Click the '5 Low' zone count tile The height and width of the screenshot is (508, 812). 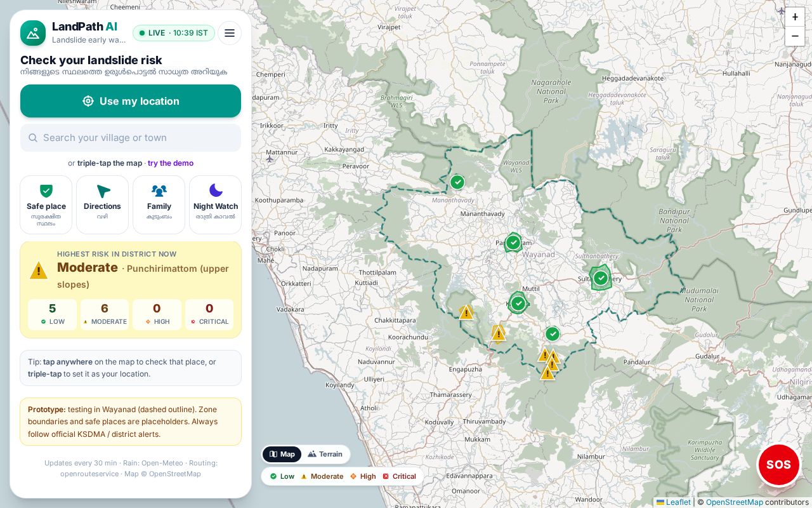click(52, 314)
